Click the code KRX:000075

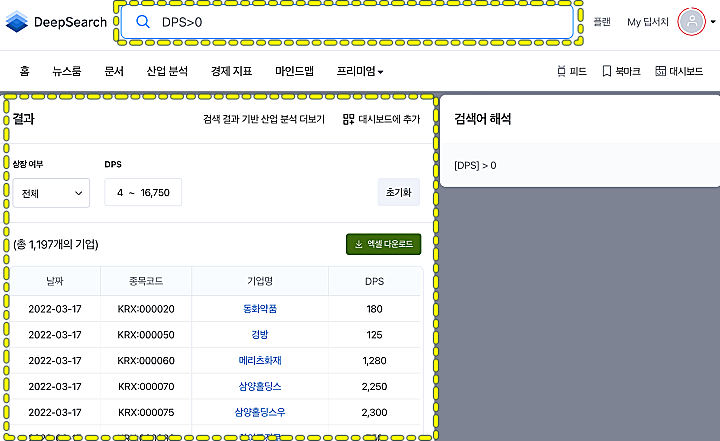[x=146, y=412]
